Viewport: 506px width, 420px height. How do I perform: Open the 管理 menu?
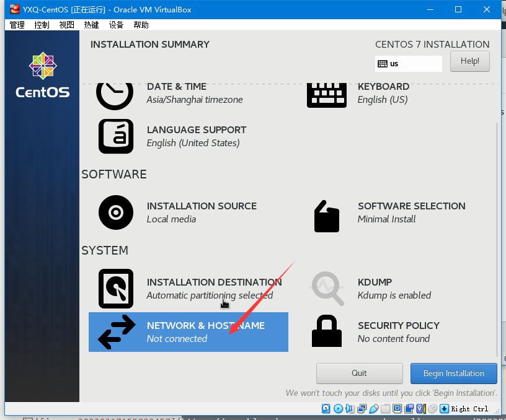pos(17,25)
